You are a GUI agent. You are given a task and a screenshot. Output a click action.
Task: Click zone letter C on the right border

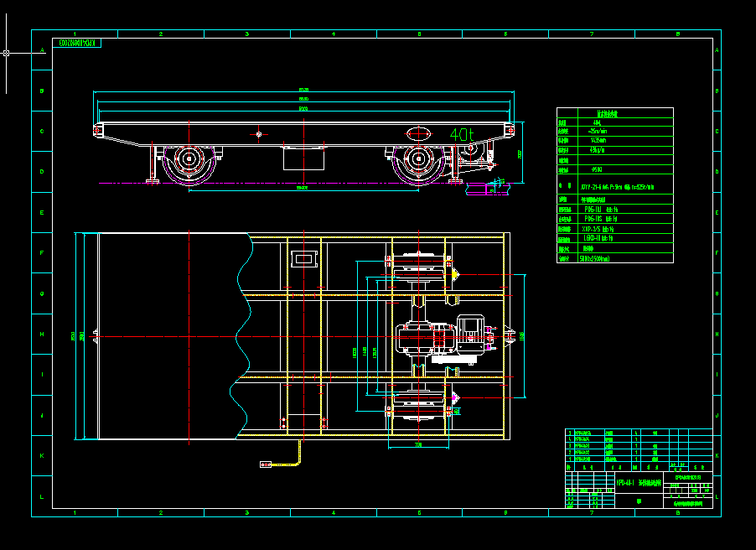click(717, 132)
